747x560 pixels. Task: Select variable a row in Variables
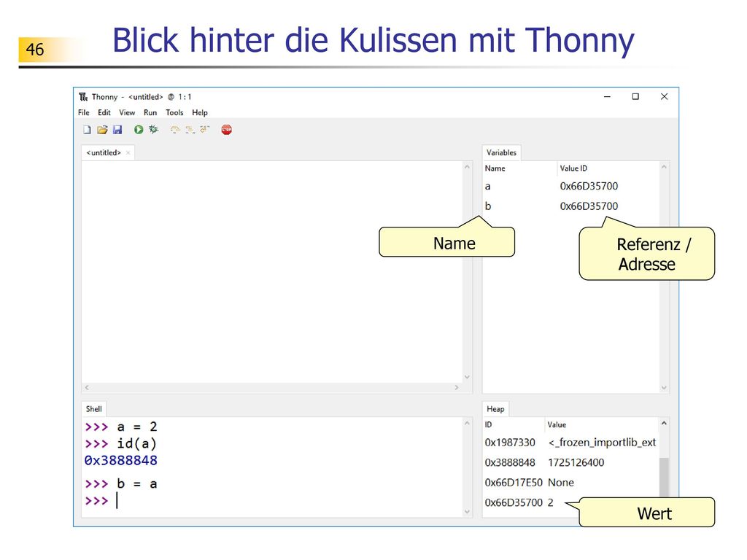[x=570, y=186]
